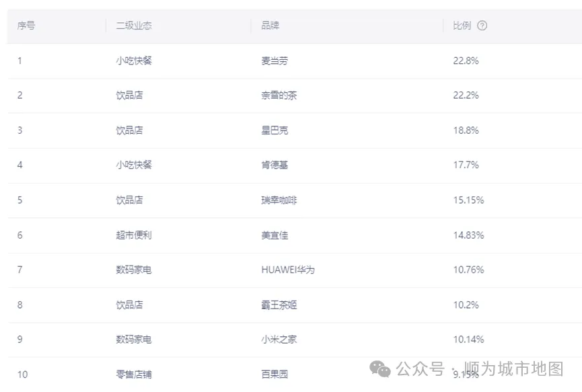Click the 美宜佳 brand cell

pos(275,235)
